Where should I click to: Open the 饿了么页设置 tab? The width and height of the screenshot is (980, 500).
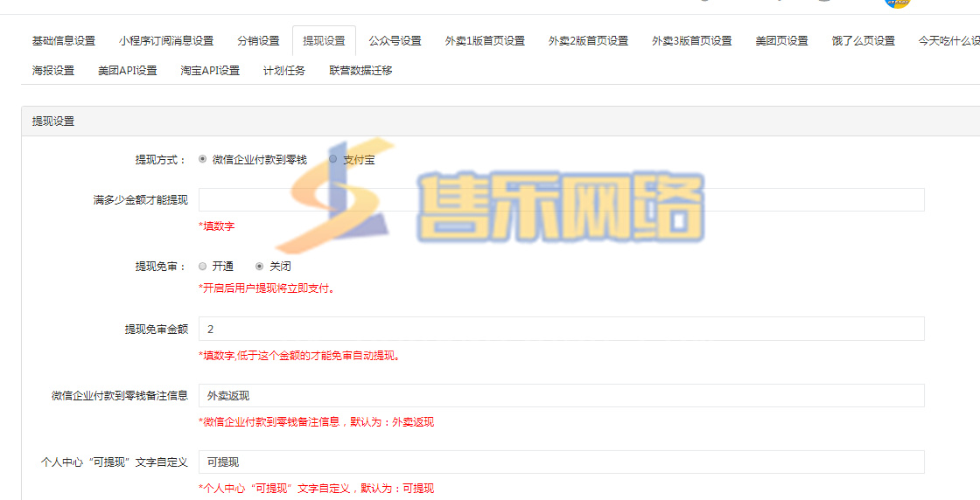click(863, 41)
